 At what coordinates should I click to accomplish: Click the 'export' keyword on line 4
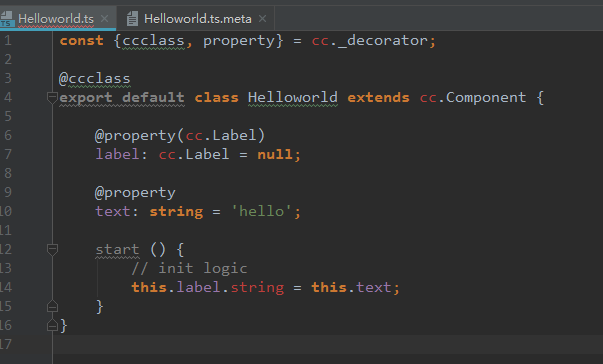click(86, 98)
